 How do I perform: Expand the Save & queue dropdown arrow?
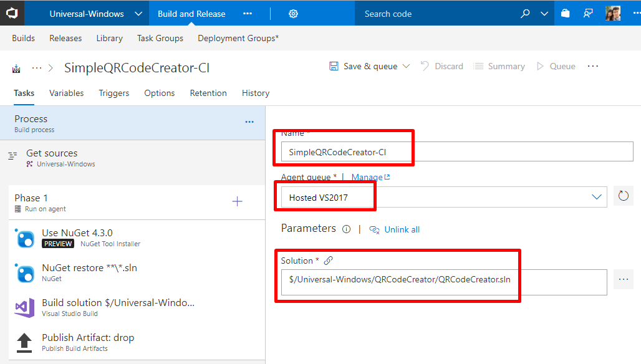[406, 66]
